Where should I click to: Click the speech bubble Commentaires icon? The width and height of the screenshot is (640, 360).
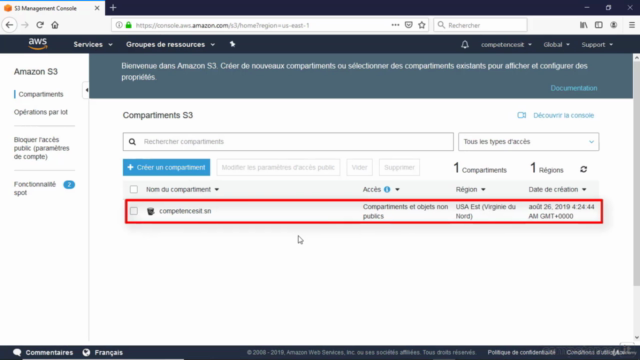click(x=17, y=352)
